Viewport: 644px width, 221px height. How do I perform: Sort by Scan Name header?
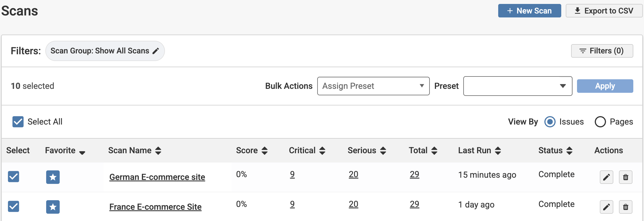click(135, 150)
